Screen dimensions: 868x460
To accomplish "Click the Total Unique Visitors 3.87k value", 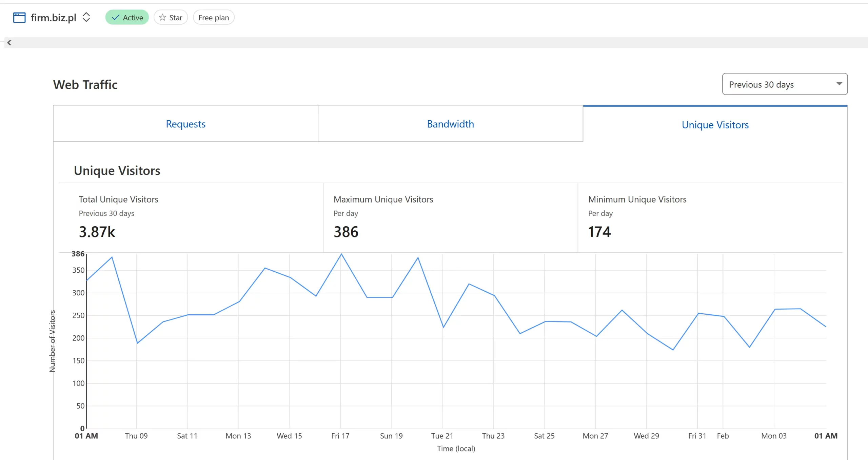I will pyautogui.click(x=97, y=232).
